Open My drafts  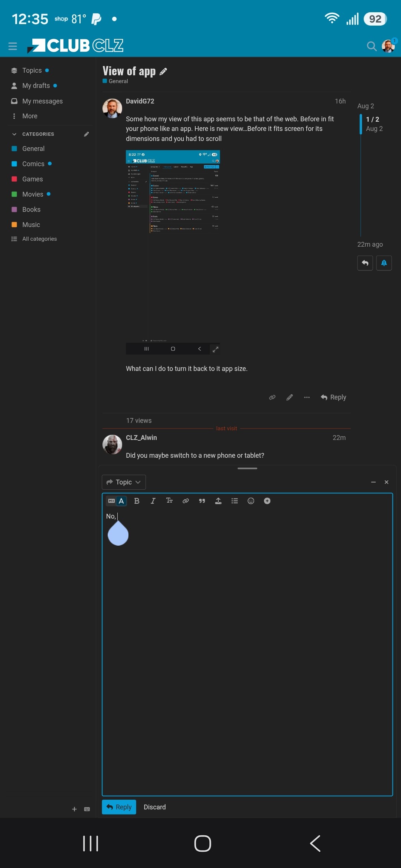(x=36, y=86)
